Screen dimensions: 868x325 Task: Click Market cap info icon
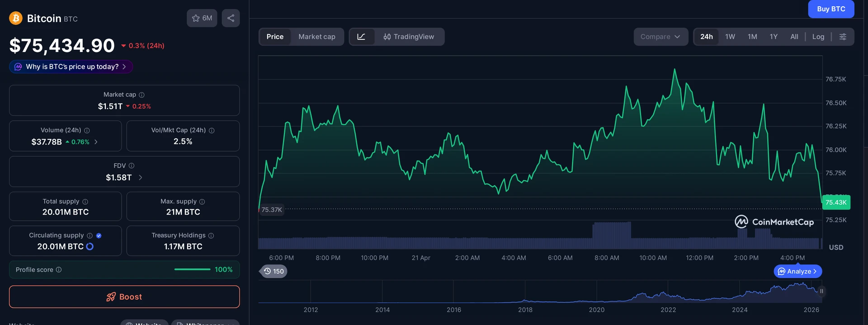[x=142, y=95]
